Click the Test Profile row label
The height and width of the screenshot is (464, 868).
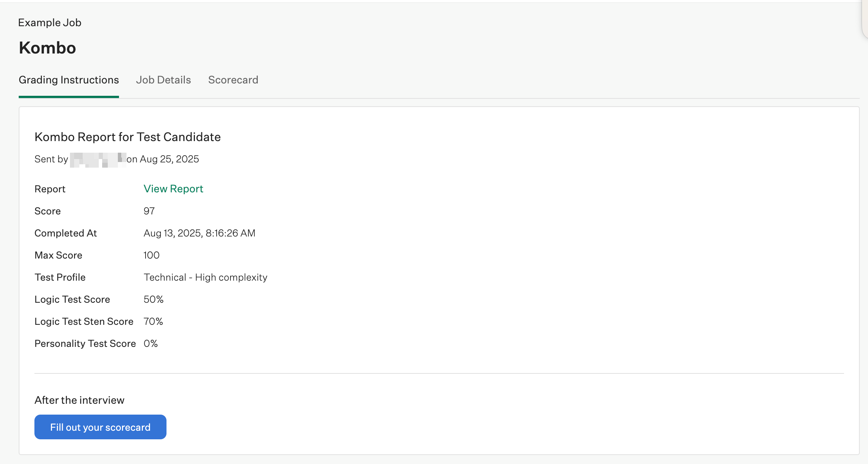point(60,277)
